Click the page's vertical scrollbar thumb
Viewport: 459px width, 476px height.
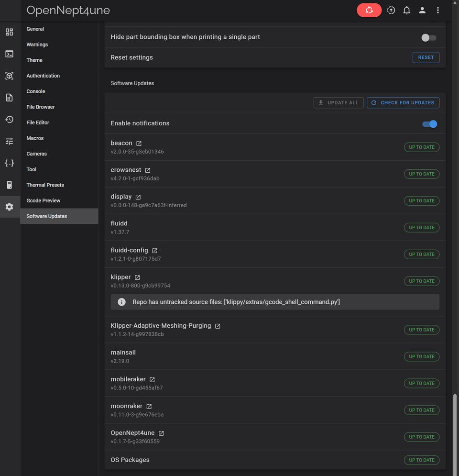tap(455, 435)
